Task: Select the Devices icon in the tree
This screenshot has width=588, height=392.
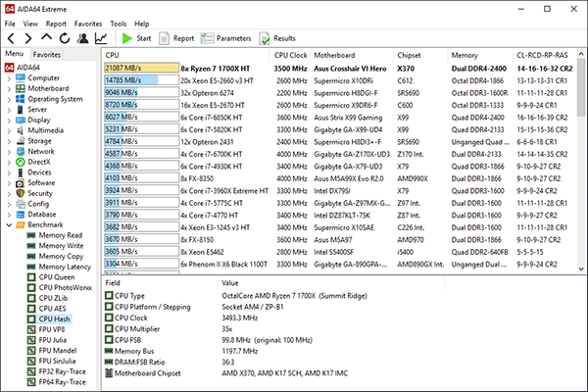Action: (21, 172)
